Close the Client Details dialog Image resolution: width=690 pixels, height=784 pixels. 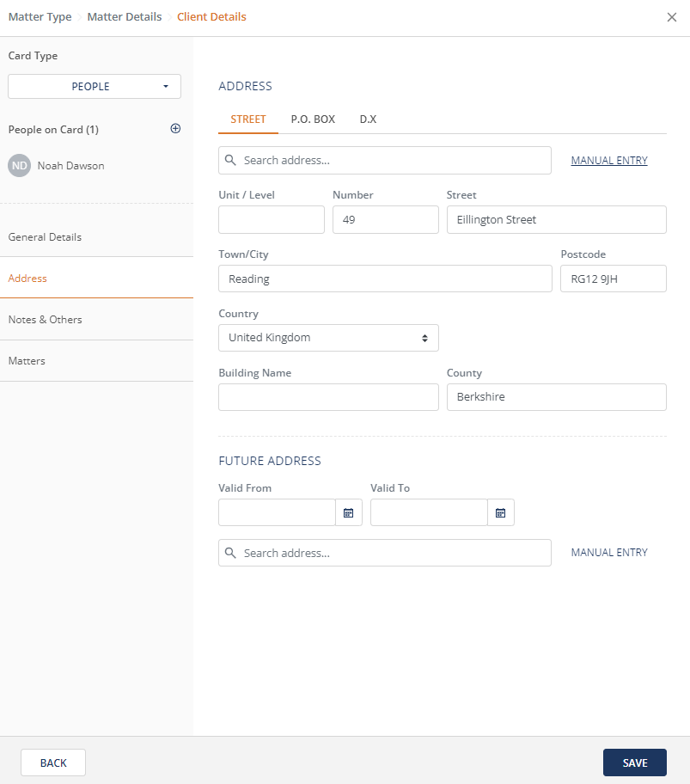pos(672,17)
